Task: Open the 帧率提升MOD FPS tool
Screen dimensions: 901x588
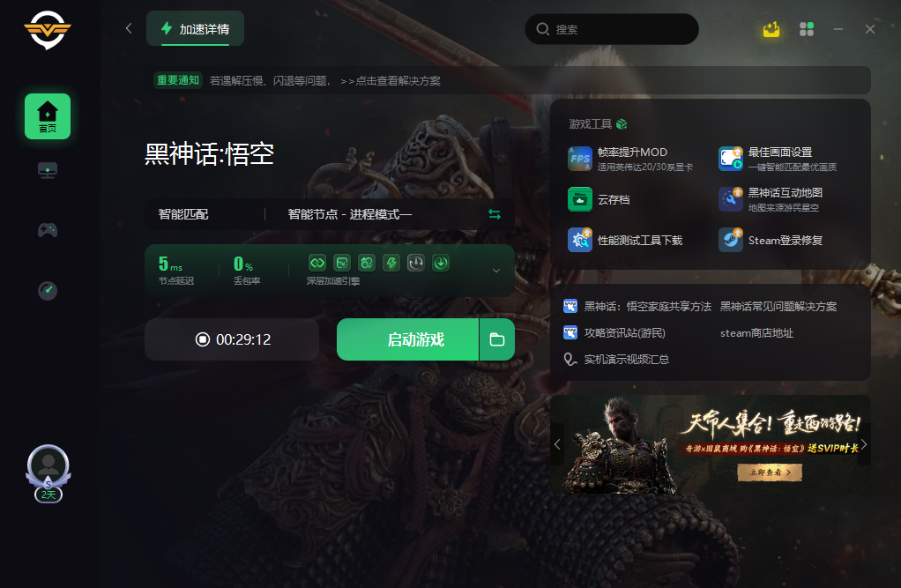Action: click(x=630, y=159)
